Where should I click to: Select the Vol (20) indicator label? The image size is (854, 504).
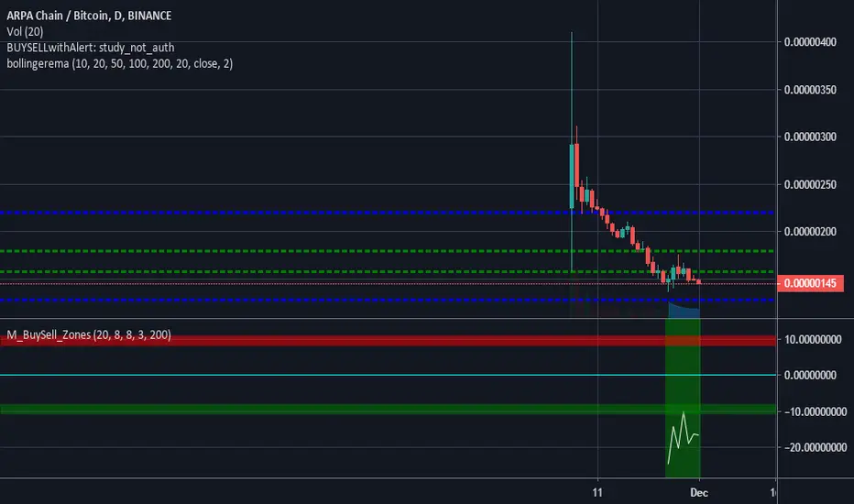point(25,31)
